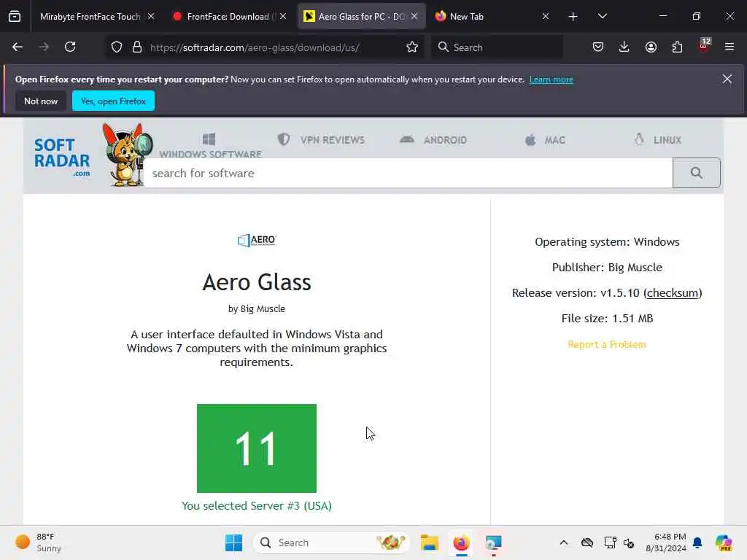
Task: Open the Android category
Action: pyautogui.click(x=433, y=139)
